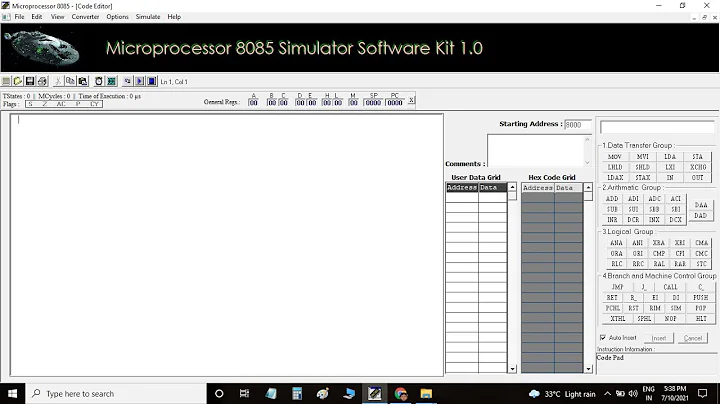Click the green grid toolbar icon
Screen dimensions: 720x404
click(111, 81)
